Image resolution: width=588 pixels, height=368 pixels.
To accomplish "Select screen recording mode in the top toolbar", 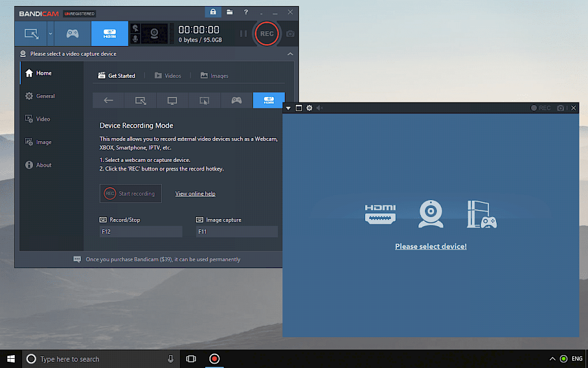I will click(x=31, y=34).
